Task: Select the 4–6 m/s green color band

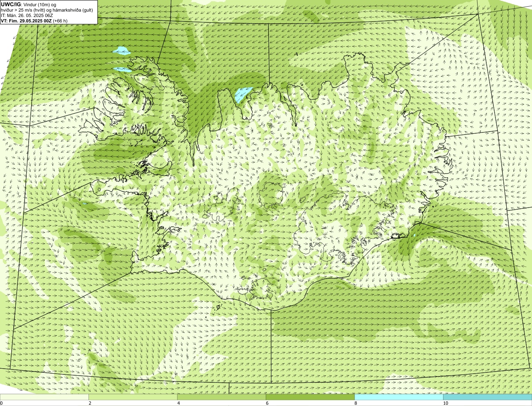Action: (222, 397)
